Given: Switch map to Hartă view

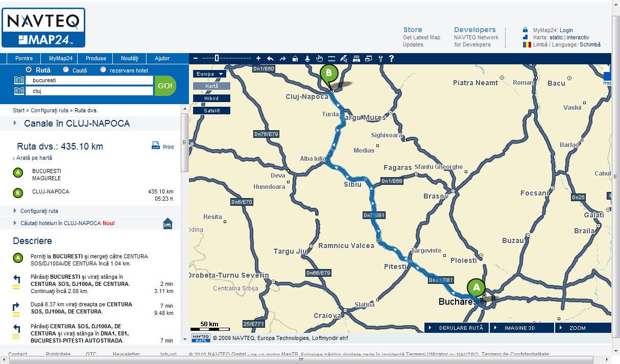Looking at the screenshot, I should 211,86.
